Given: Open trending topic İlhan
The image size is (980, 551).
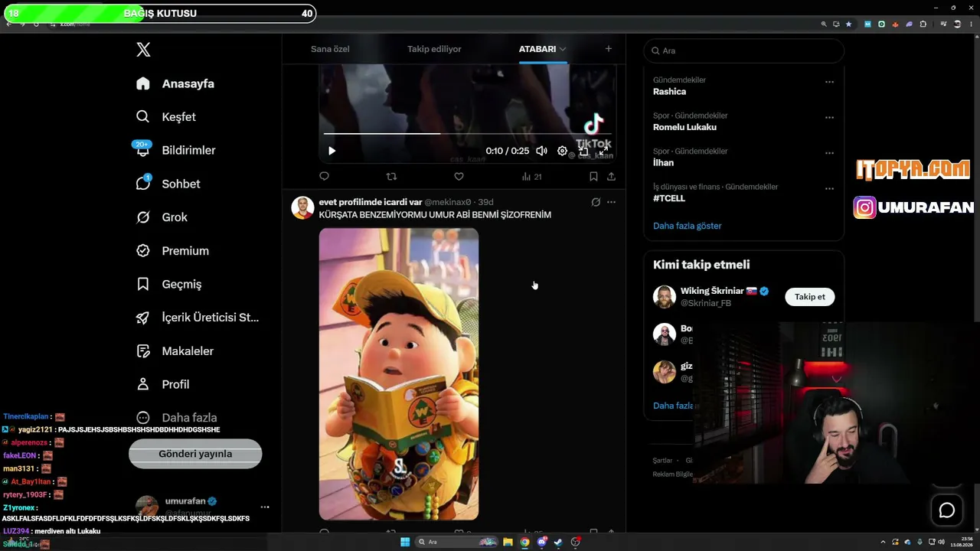Looking at the screenshot, I should [663, 163].
